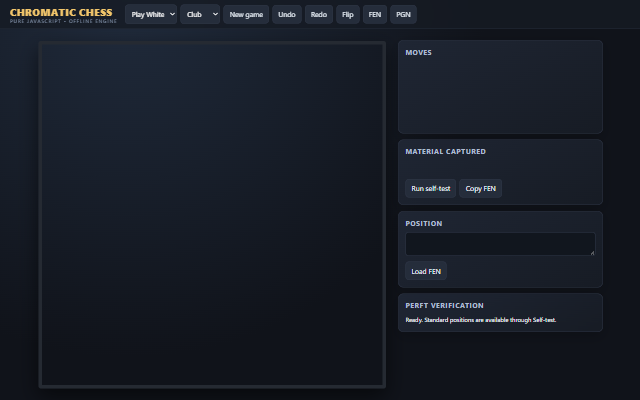Open the Play White side dropdown
Screen dimensions: 640x400
151,14
